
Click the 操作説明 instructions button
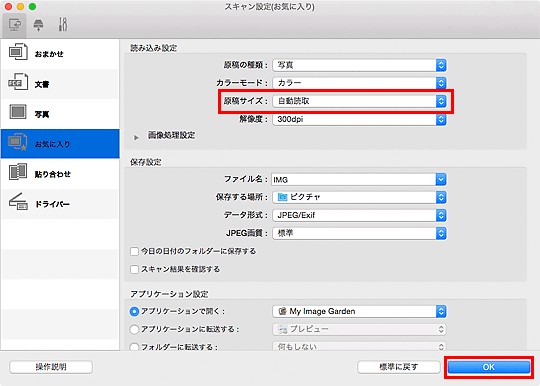[x=51, y=367]
